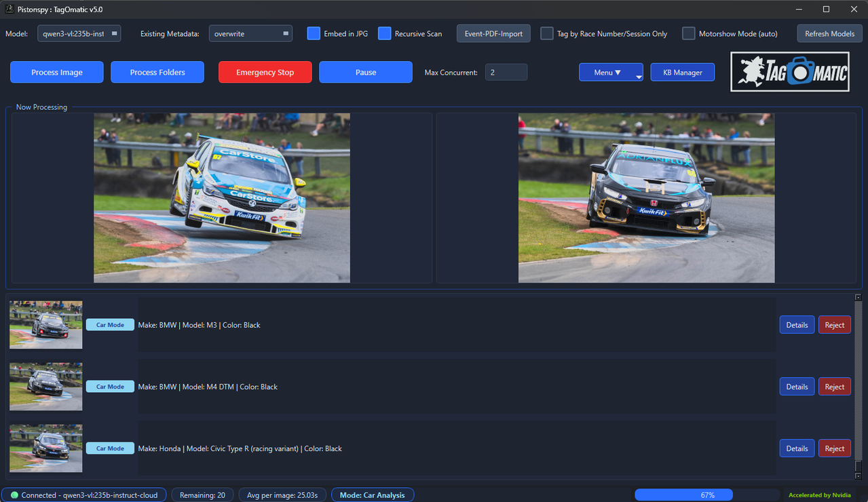
Task: Click Car Mode badge on Honda Civic row
Action: click(x=110, y=448)
